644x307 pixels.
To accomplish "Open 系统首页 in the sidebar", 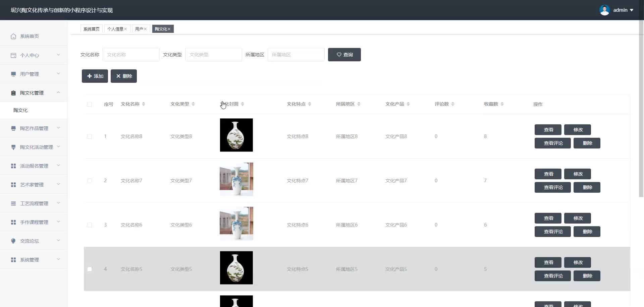I will coord(34,36).
